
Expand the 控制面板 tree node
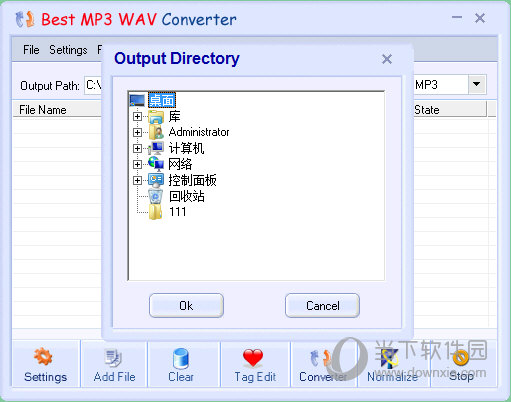pos(137,180)
